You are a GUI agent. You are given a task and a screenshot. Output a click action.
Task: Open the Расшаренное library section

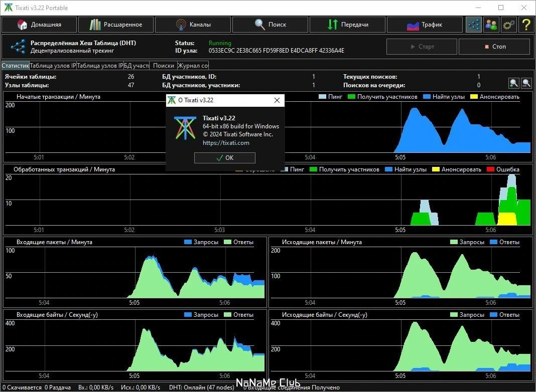[x=116, y=25]
